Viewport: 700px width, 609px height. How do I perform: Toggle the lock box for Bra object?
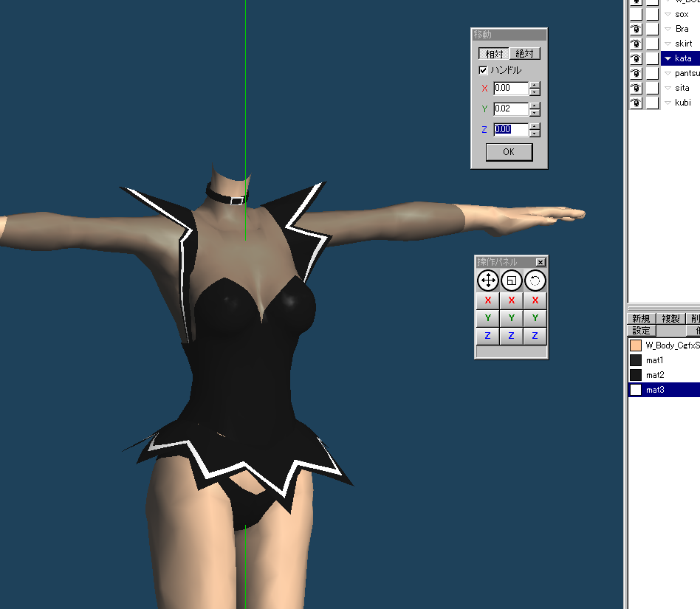pos(652,29)
